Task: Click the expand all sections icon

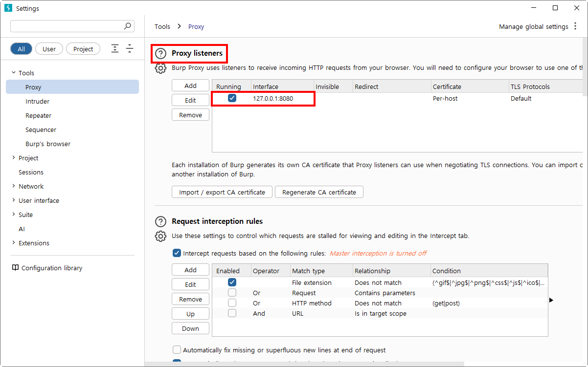Action: click(x=115, y=48)
